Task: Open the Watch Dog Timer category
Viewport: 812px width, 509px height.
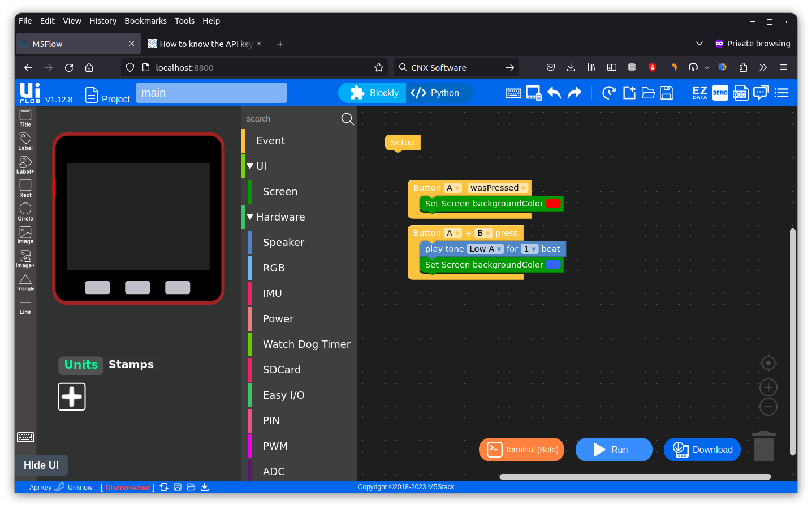Action: (303, 344)
